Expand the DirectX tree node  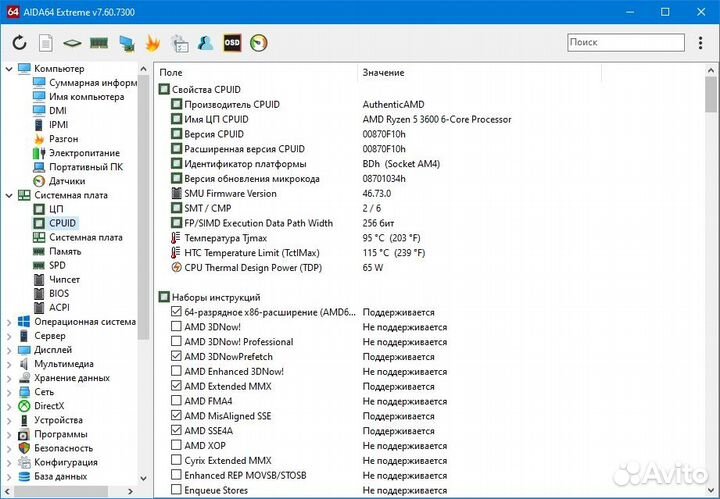pos(9,407)
